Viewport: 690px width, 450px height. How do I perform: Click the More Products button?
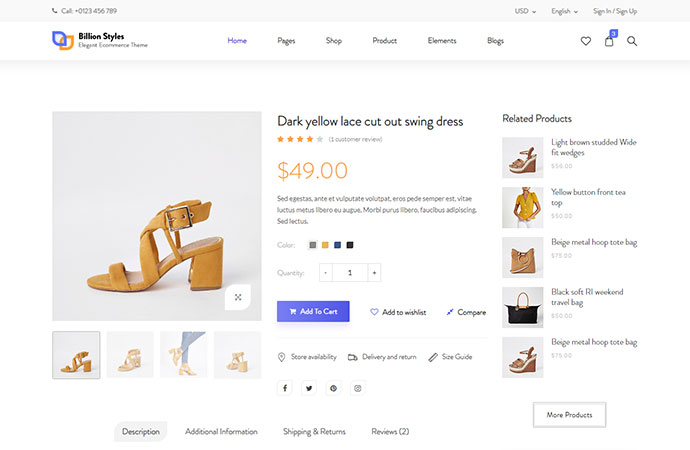point(569,414)
